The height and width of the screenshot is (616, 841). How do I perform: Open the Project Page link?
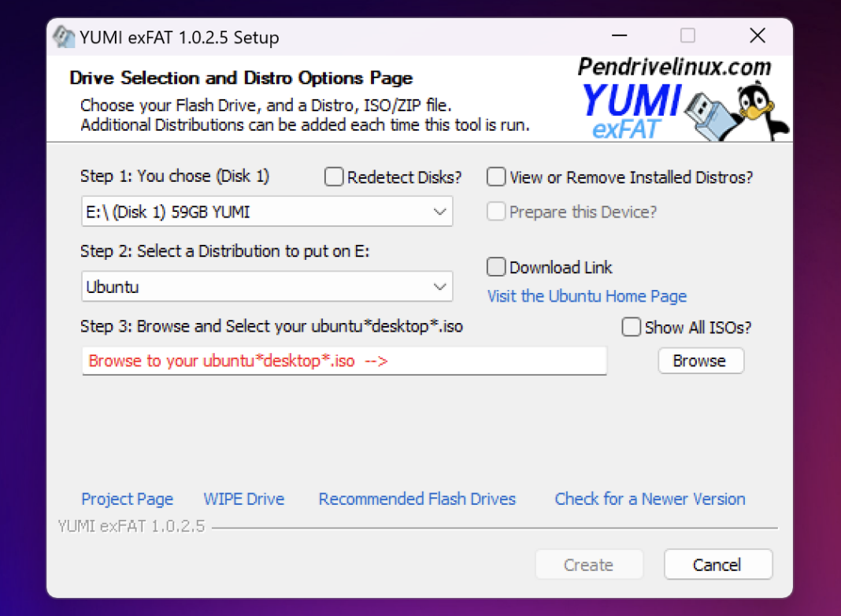127,499
